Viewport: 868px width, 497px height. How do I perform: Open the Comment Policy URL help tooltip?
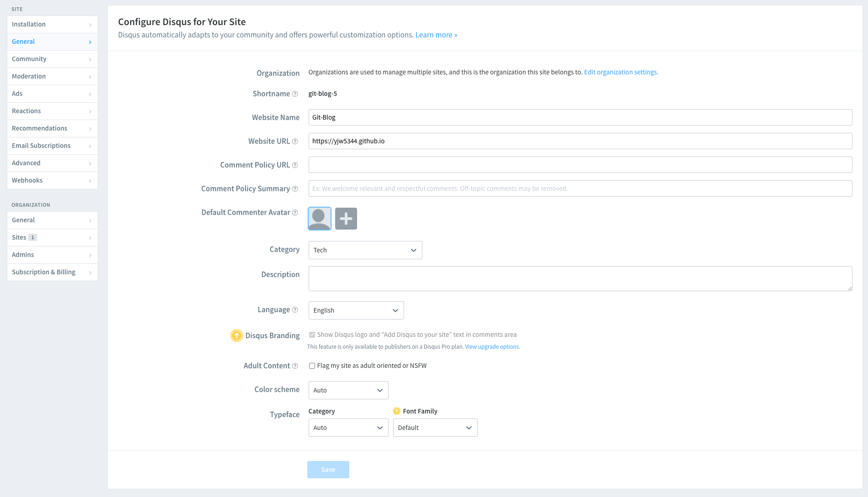pyautogui.click(x=295, y=165)
